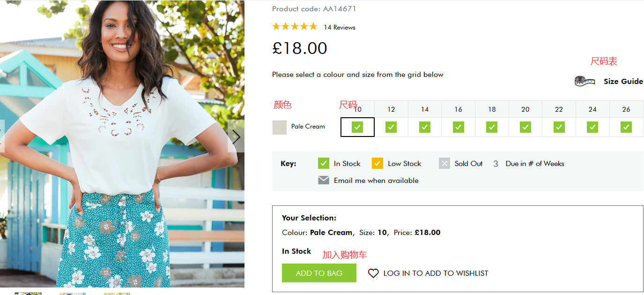644x295 pixels.
Task: Click the grey Sold Out key icon
Action: (x=444, y=163)
